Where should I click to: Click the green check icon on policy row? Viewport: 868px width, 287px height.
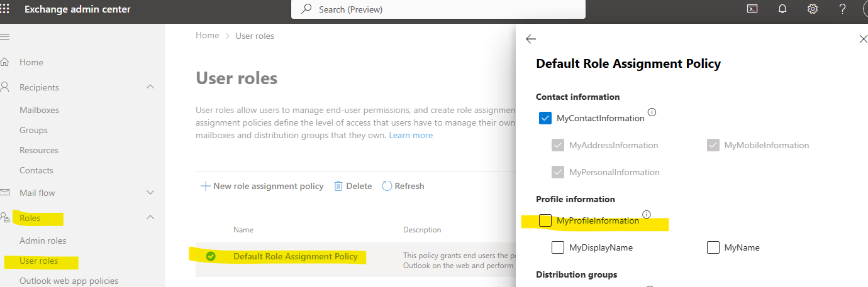click(211, 256)
